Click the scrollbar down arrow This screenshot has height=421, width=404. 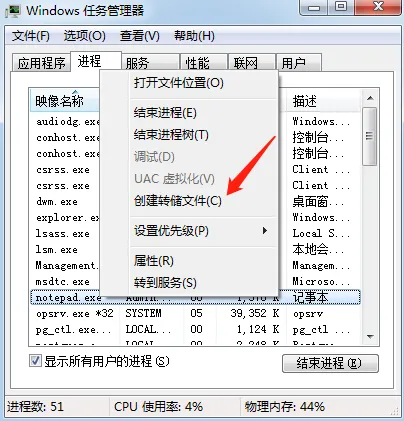click(370, 337)
